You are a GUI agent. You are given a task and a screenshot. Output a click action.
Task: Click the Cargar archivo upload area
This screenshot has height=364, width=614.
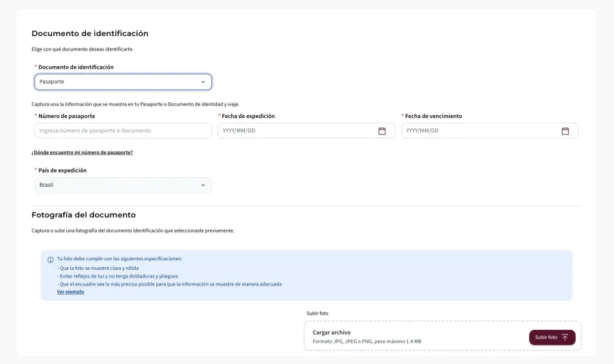409,336
